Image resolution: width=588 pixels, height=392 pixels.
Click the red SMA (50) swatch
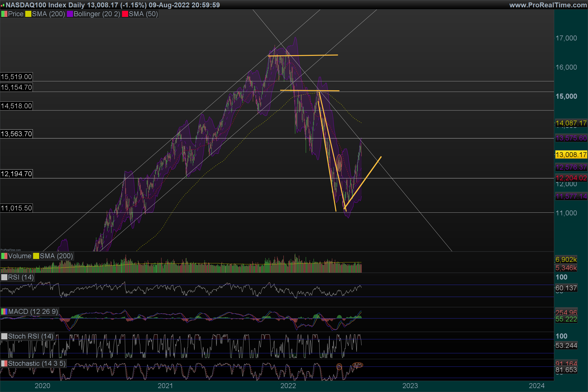pyautogui.click(x=125, y=14)
